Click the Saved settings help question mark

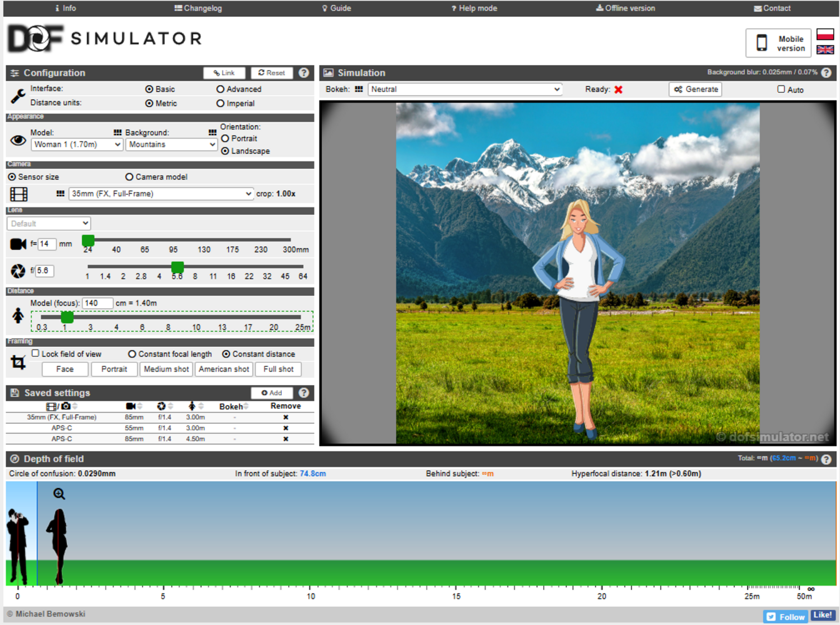(x=304, y=392)
